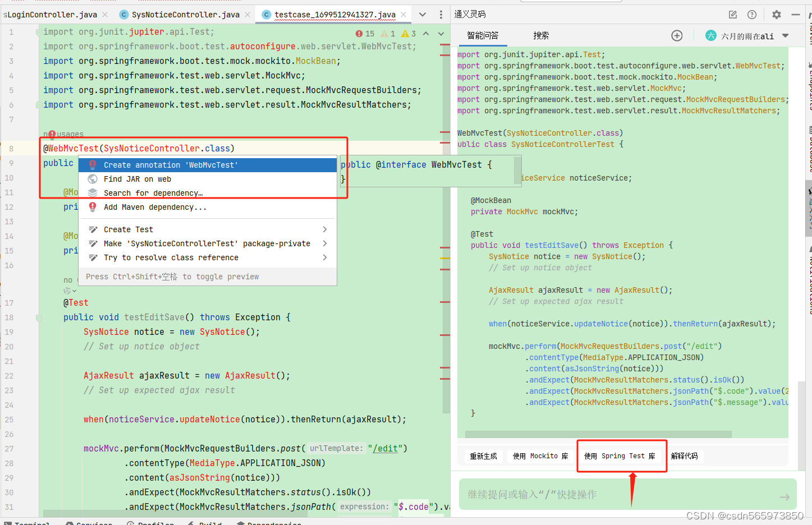This screenshot has width=812, height=525.
Task: Open the 通义灵码 settings gear
Action: (777, 15)
